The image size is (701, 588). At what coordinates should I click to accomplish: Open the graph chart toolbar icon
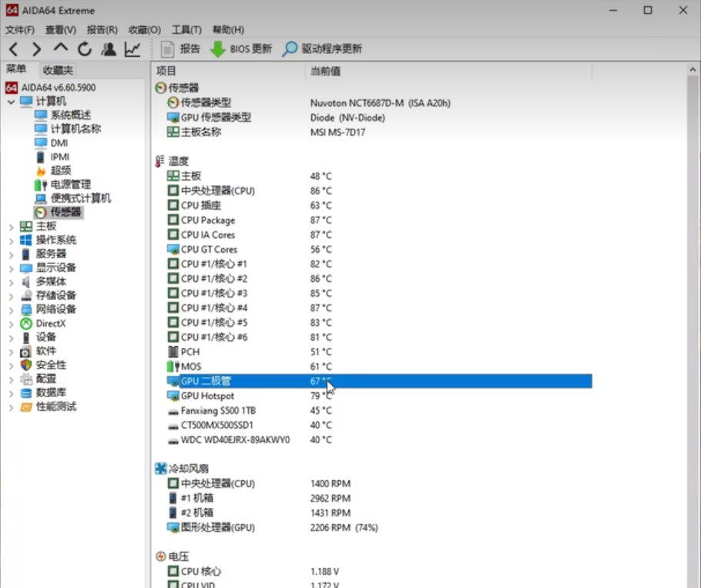[x=132, y=49]
